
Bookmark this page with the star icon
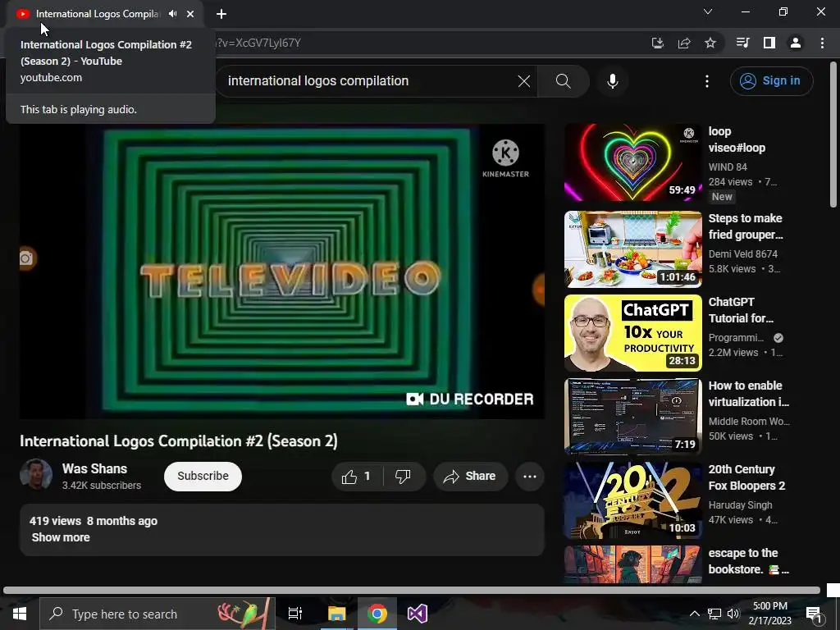click(x=710, y=43)
